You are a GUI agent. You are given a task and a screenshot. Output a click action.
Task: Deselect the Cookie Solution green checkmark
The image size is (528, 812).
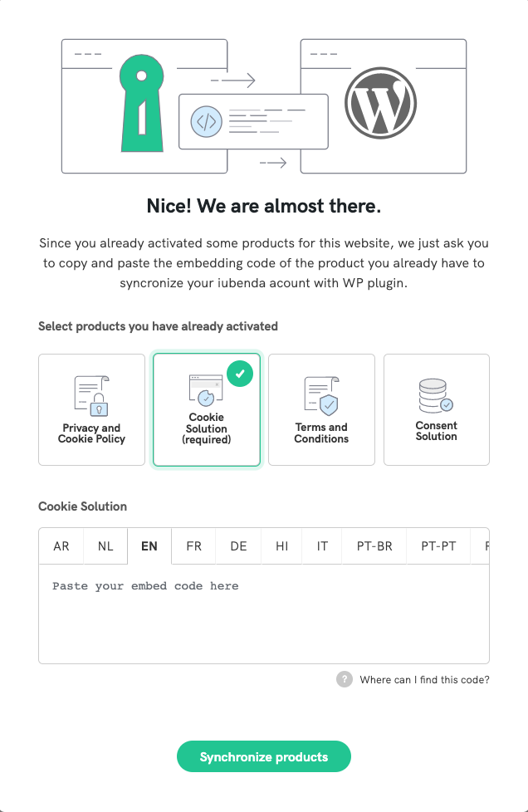pos(240,374)
